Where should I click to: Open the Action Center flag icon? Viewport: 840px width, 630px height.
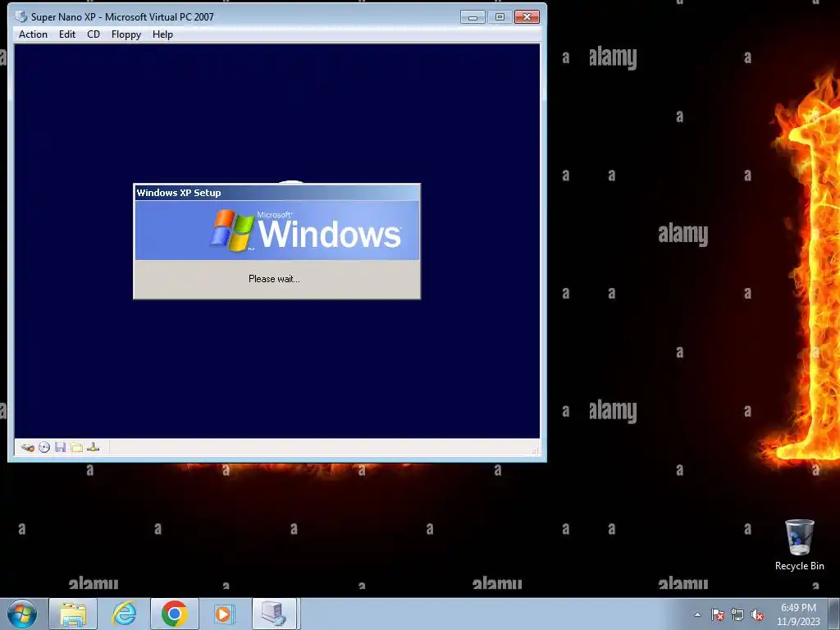click(718, 615)
